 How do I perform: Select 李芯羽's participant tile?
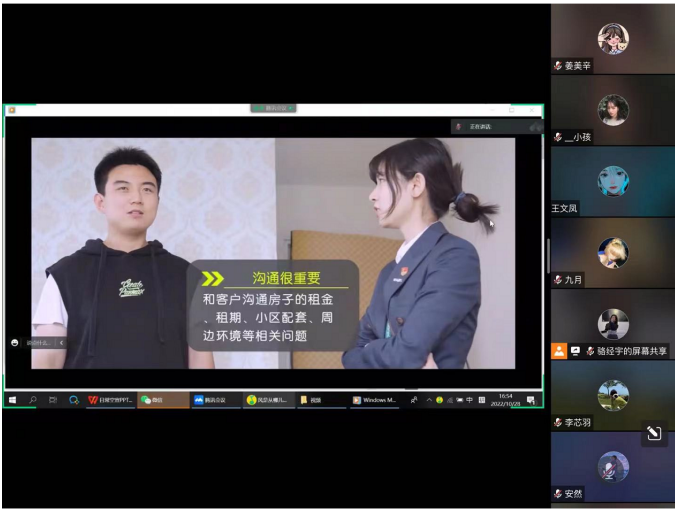point(612,396)
